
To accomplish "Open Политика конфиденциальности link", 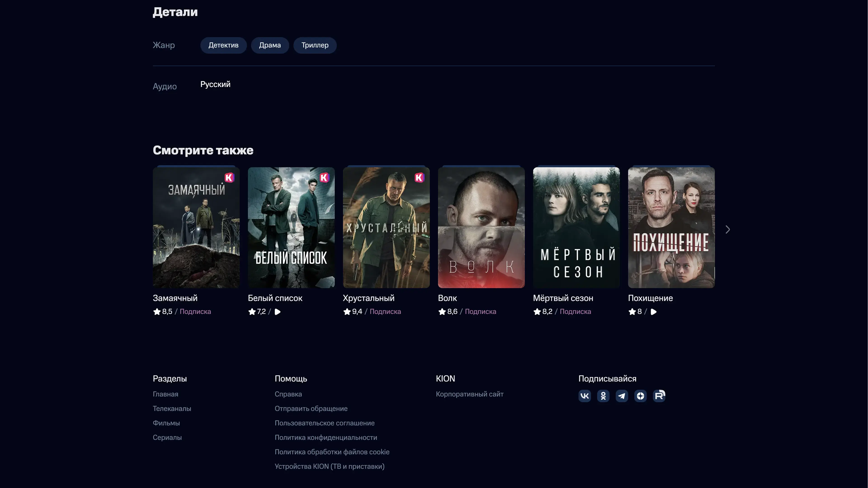I will pyautogui.click(x=325, y=437).
